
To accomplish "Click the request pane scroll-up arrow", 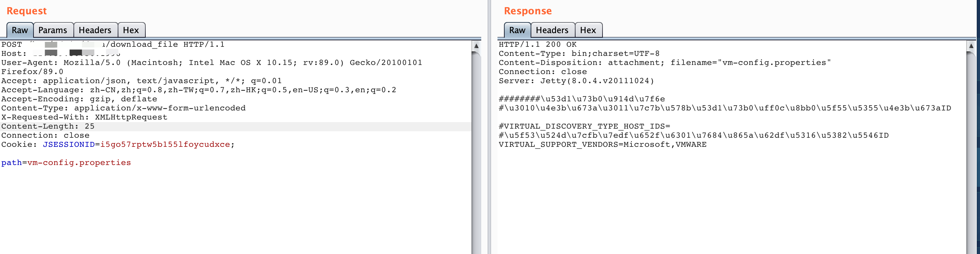I will (x=476, y=46).
